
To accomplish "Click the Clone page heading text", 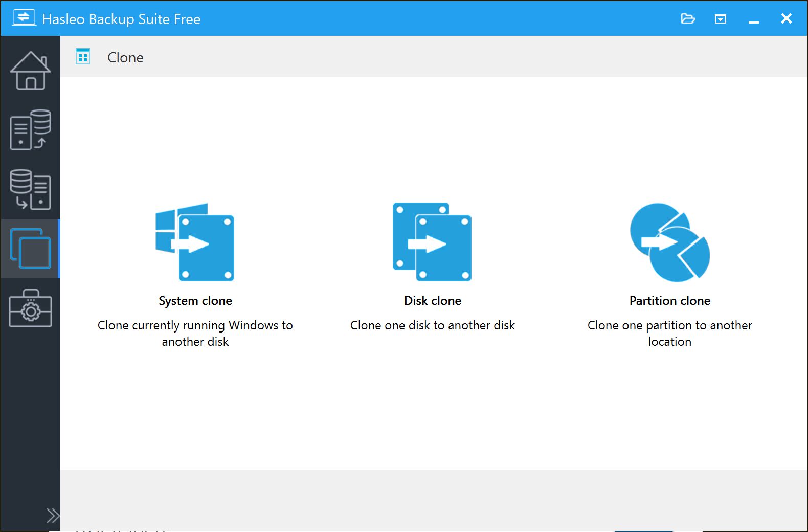I will click(125, 57).
